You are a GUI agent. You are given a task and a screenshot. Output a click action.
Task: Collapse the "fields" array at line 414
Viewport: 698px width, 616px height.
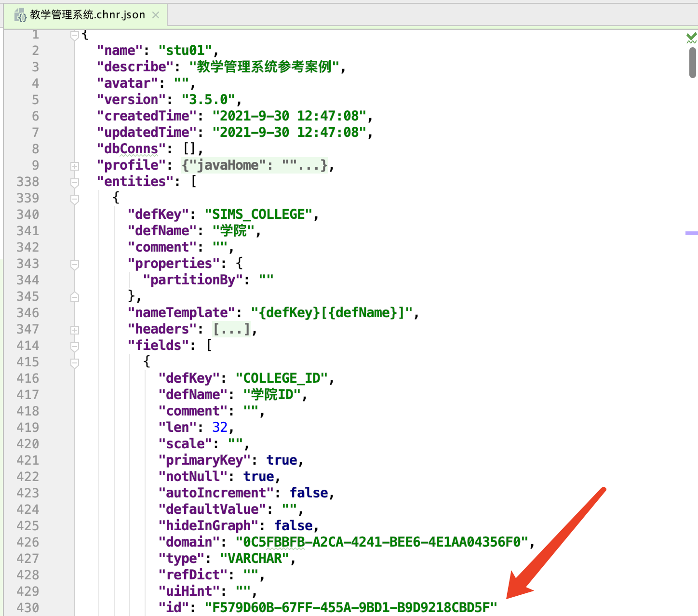(x=75, y=347)
